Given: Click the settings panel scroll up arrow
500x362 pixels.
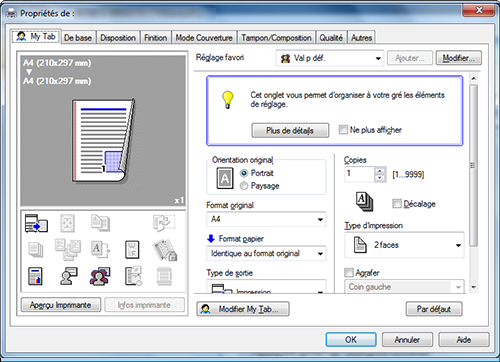Looking at the screenshot, I should click(x=473, y=79).
